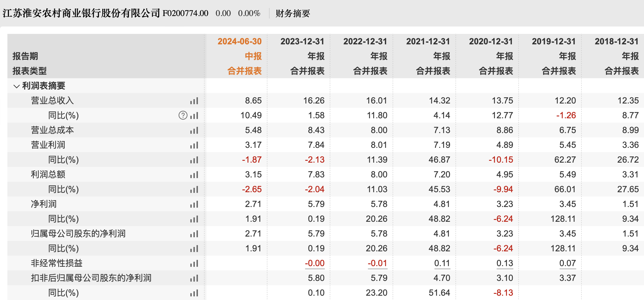Click the red -9.94 cell for 2020
Screen dimensions: 644x300
pyautogui.click(x=503, y=189)
